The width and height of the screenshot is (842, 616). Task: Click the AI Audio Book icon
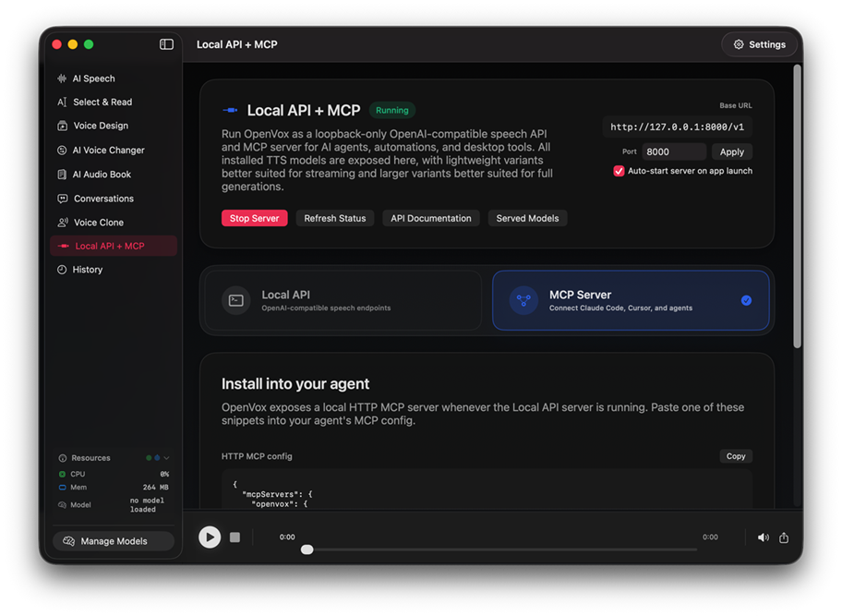point(62,175)
